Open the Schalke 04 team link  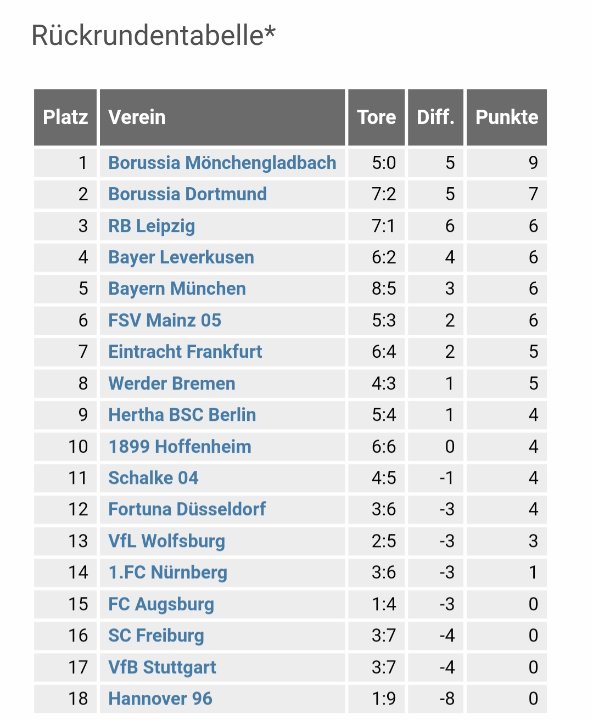(153, 478)
